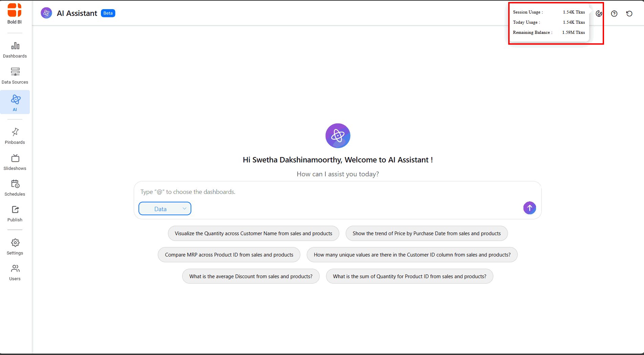This screenshot has height=355, width=644.
Task: Open Slideshows page
Action: (x=15, y=162)
